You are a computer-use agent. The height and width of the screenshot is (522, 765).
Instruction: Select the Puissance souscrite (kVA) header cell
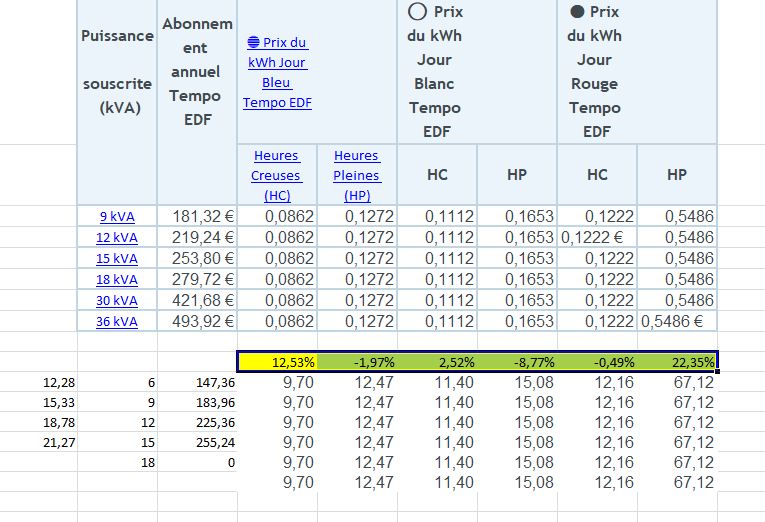pyautogui.click(x=117, y=101)
